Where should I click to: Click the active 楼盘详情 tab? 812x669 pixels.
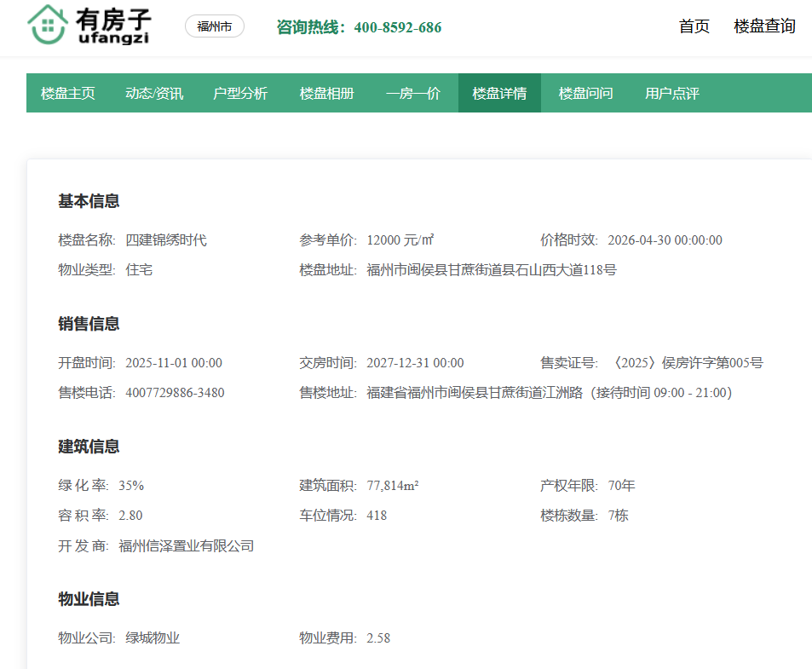point(499,93)
